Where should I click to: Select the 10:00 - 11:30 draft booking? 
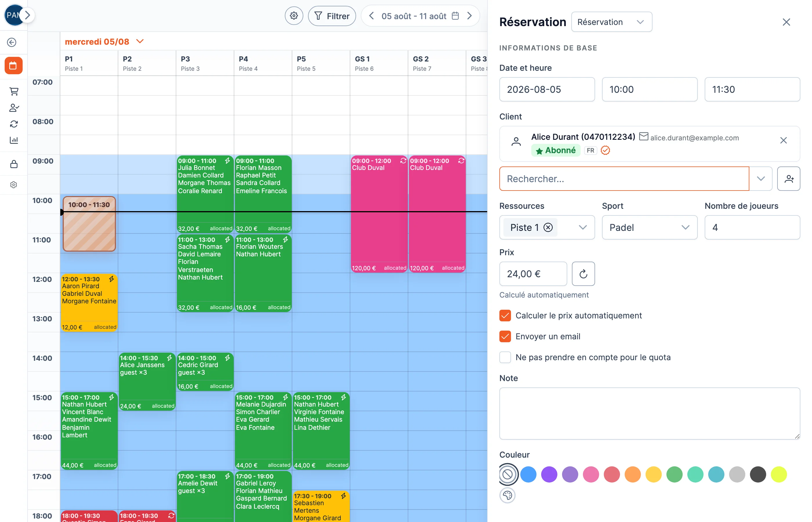(89, 224)
